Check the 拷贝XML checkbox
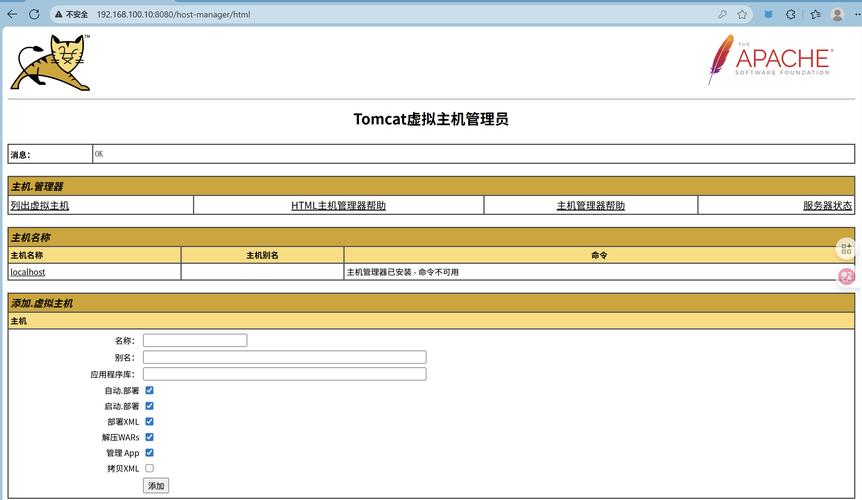The width and height of the screenshot is (862, 500). click(150, 468)
